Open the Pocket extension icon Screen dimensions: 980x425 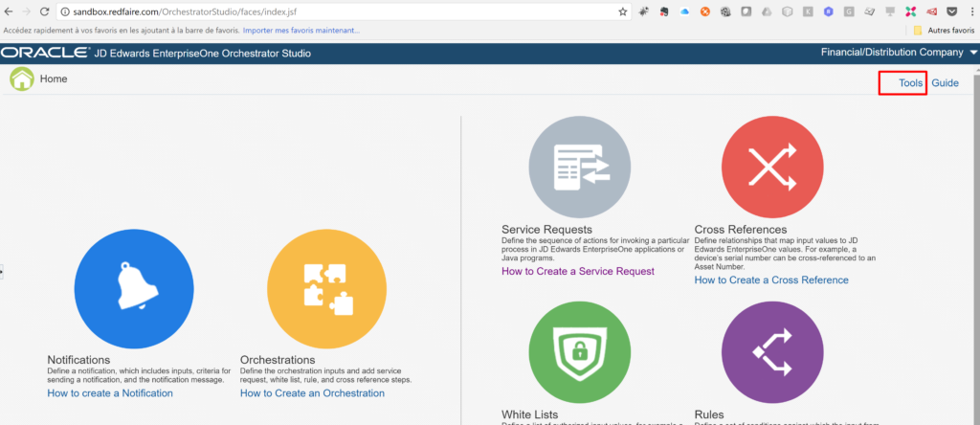951,11
